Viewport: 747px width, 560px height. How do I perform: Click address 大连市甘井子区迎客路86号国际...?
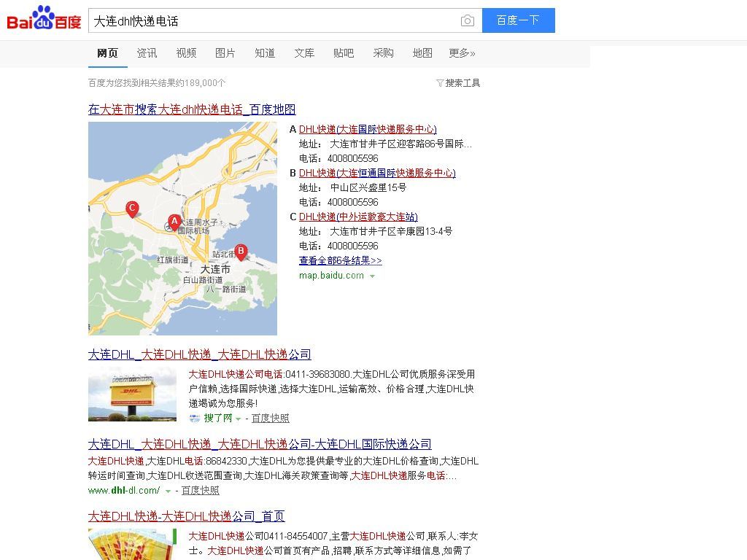click(x=400, y=144)
